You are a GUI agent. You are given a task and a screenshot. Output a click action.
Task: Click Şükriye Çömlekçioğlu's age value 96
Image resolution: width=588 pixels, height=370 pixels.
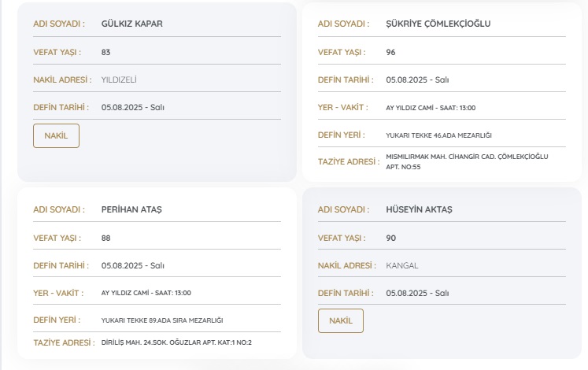[x=391, y=52]
